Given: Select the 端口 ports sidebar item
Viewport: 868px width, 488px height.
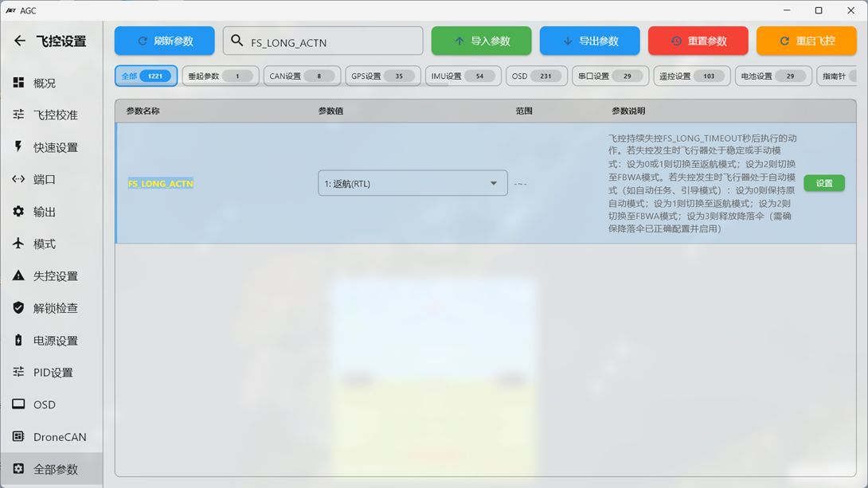Looking at the screenshot, I should (x=45, y=179).
